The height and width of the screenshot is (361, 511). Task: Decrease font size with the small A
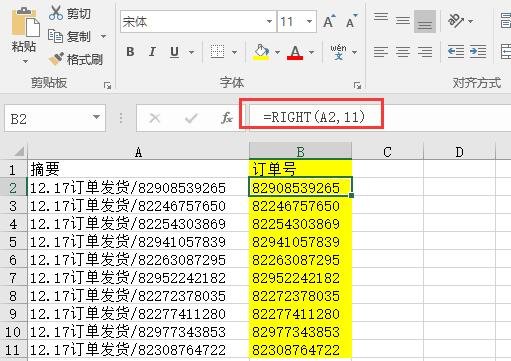[351, 22]
